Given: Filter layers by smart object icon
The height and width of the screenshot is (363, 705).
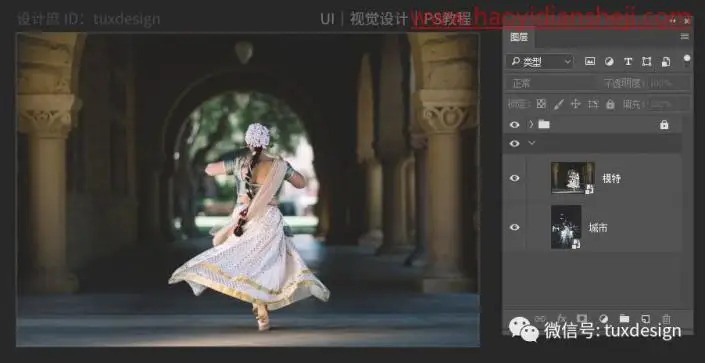Looking at the screenshot, I should point(666,62).
